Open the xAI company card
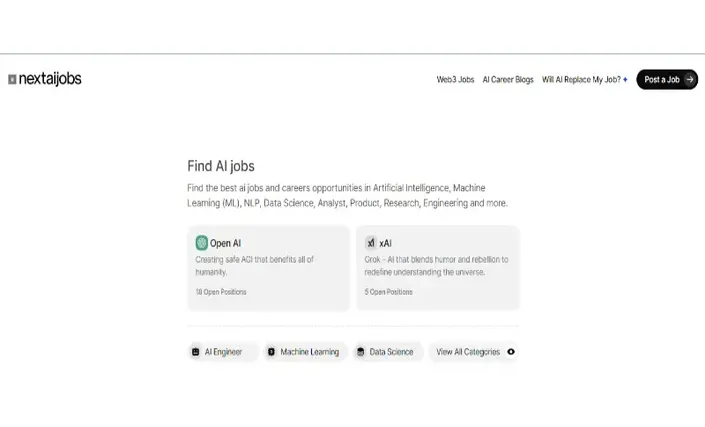The image size is (705, 427). coord(437,268)
